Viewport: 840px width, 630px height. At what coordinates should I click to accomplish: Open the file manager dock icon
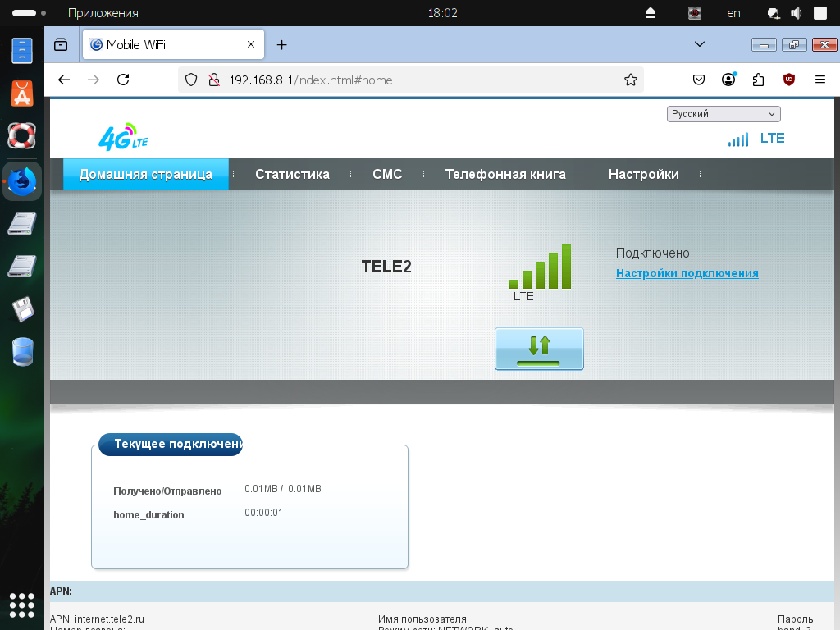pos(22,51)
